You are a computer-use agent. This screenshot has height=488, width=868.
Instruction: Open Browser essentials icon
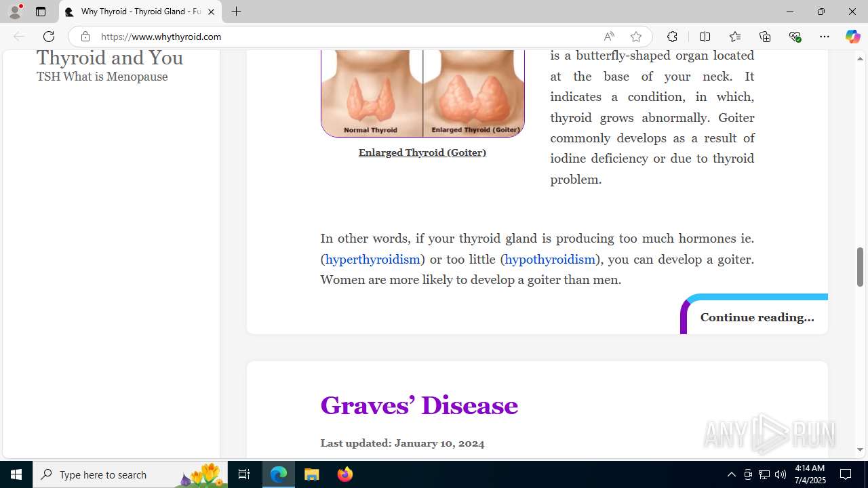point(795,37)
